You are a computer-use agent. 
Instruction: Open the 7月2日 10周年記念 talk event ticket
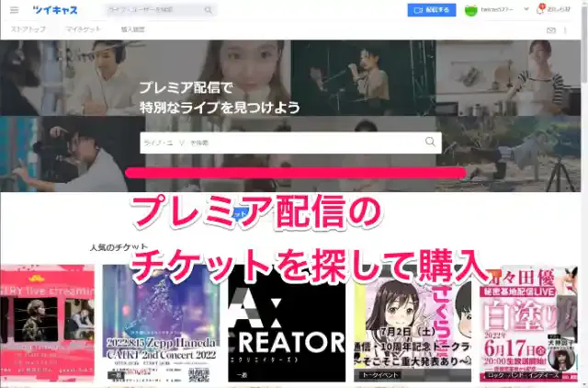pos(413,324)
